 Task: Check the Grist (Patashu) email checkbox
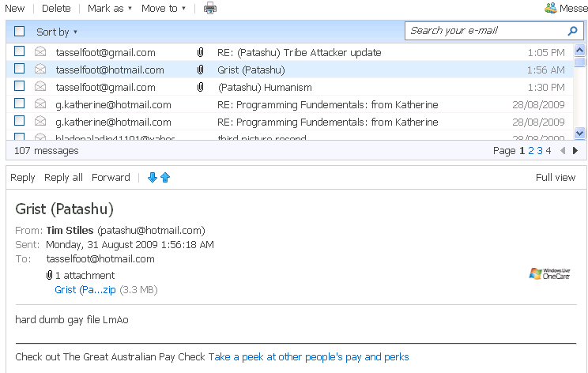pos(20,70)
